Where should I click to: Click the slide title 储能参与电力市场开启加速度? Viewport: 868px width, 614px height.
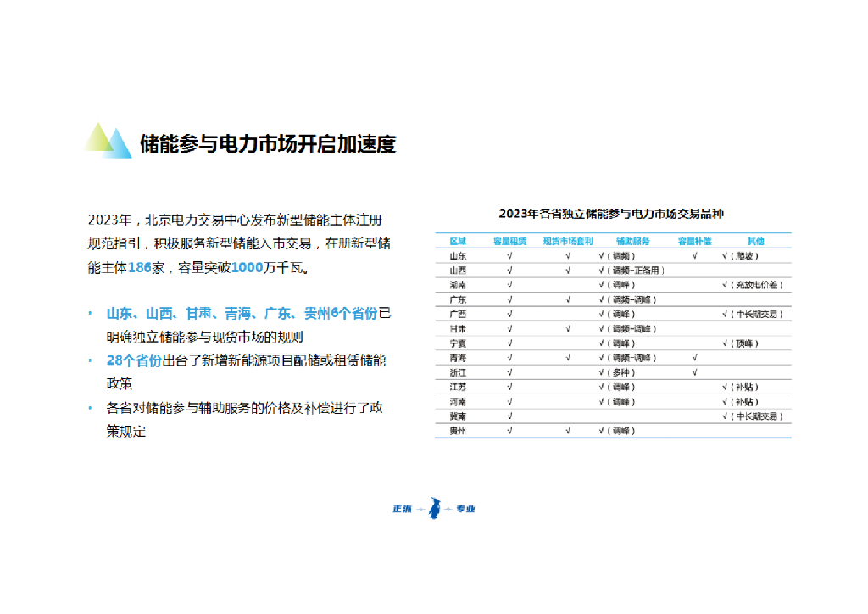268,144
